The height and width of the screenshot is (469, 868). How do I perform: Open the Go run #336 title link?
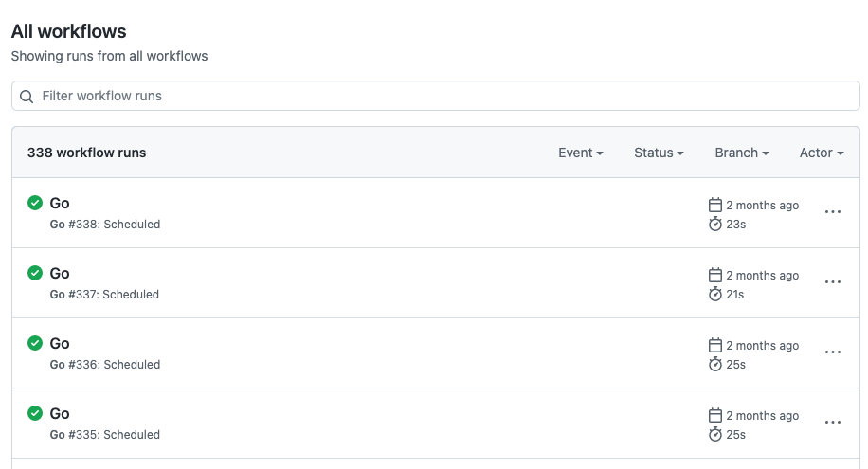pos(60,343)
